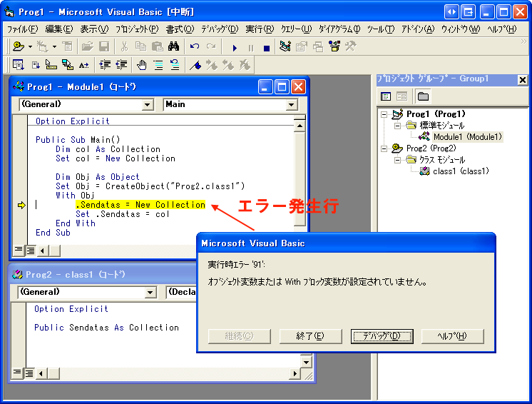Open the Object Browser

click(334, 46)
